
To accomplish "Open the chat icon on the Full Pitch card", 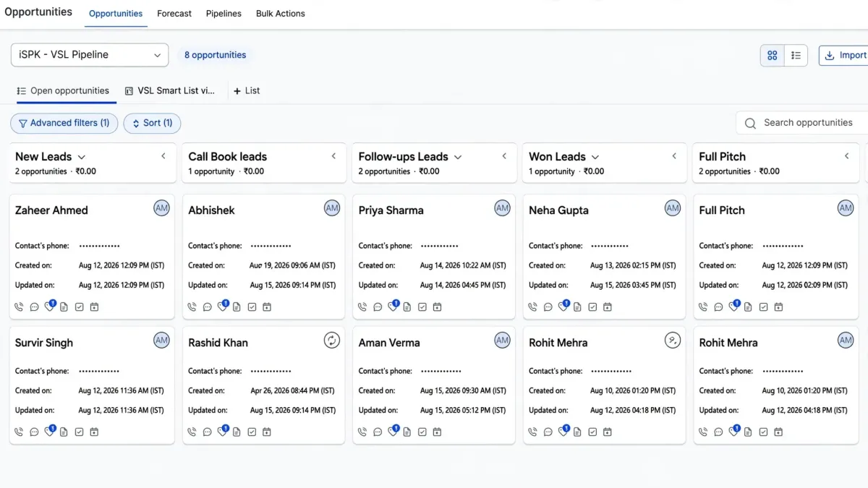I will pyautogui.click(x=718, y=307).
